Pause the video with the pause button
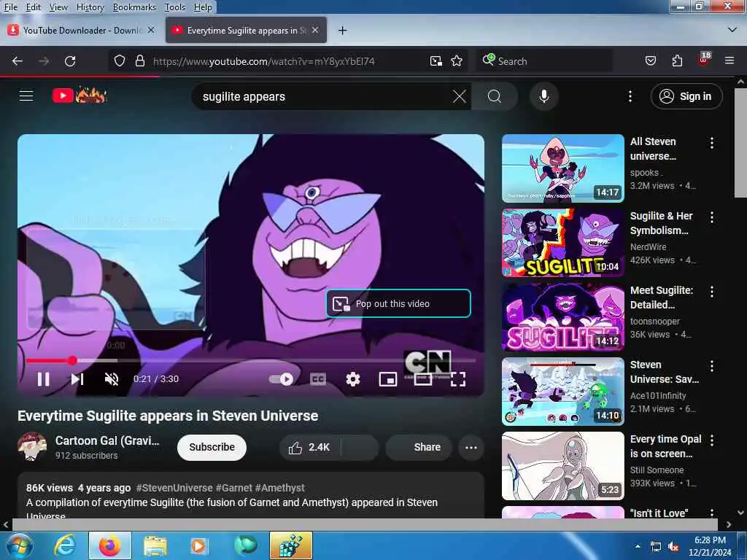The height and width of the screenshot is (560, 747). pyautogui.click(x=43, y=379)
